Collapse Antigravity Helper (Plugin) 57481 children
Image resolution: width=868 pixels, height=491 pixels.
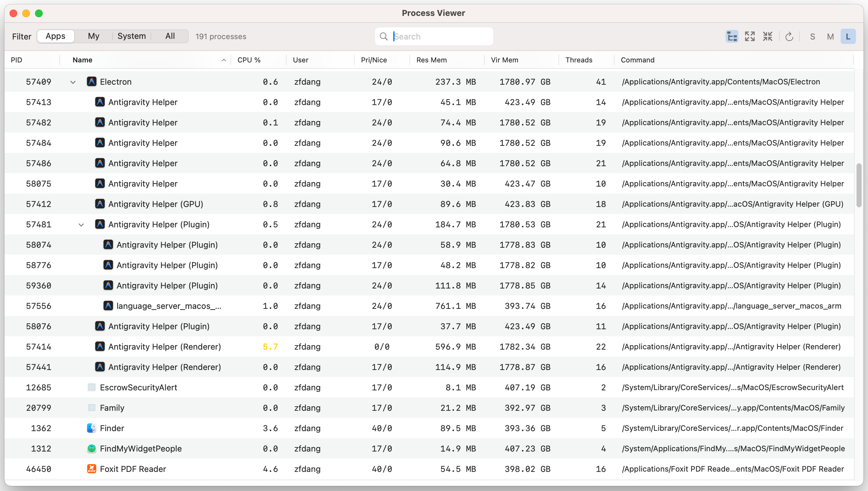click(x=81, y=224)
